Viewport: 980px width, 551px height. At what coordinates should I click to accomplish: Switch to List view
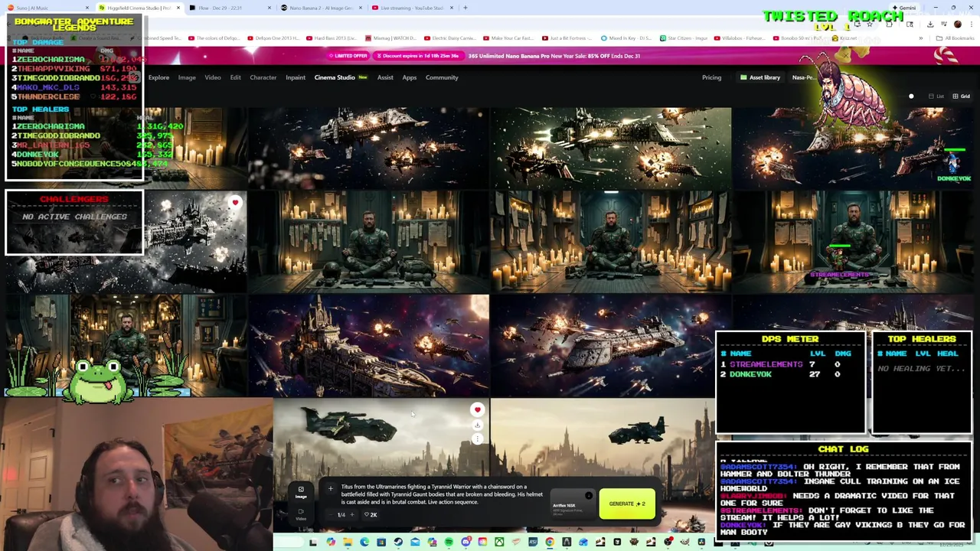click(936, 96)
